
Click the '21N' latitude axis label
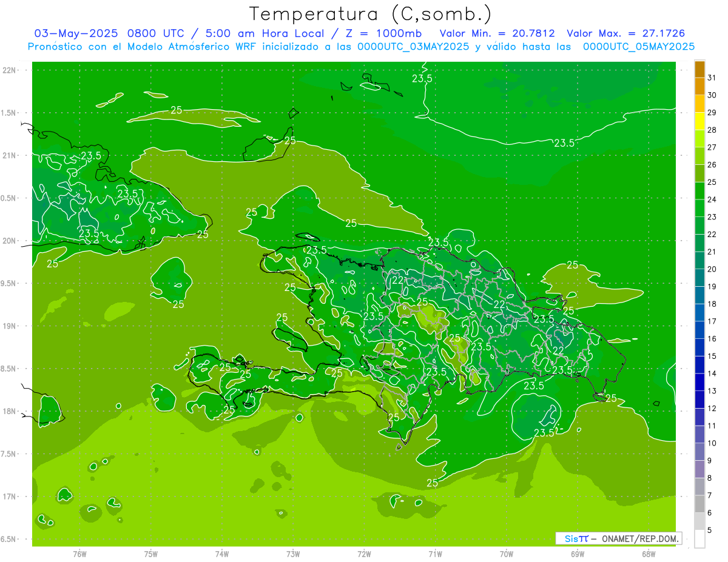point(10,155)
